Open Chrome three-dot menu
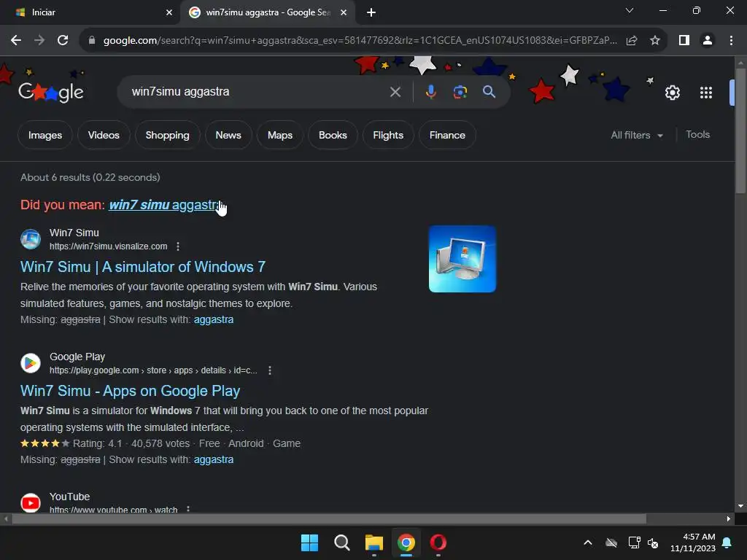747x560 pixels. 731,41
